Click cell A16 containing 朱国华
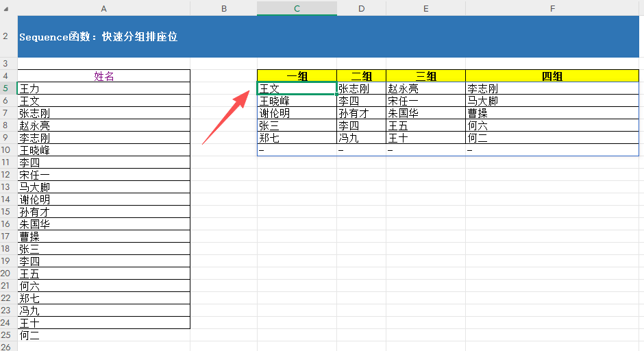The height and width of the screenshot is (351, 644). tap(104, 224)
